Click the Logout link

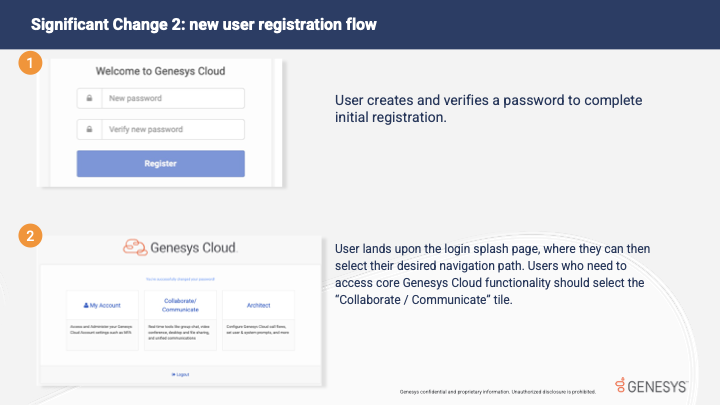[x=180, y=375]
